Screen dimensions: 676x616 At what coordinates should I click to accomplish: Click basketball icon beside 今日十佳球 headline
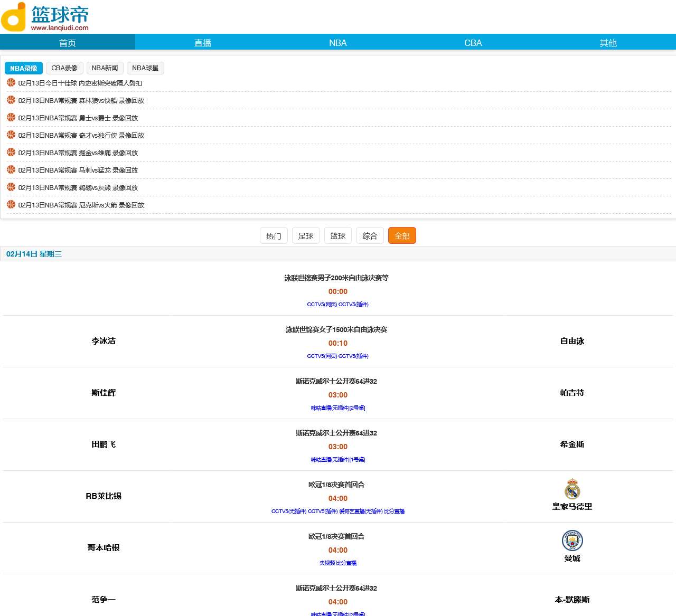(11, 82)
